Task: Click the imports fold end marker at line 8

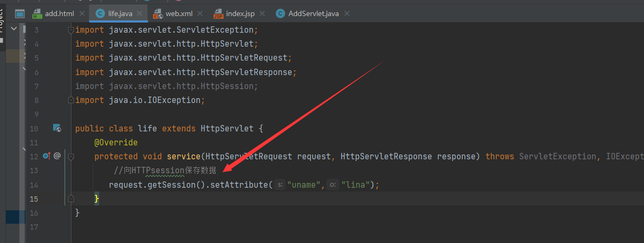Action: 71,100
